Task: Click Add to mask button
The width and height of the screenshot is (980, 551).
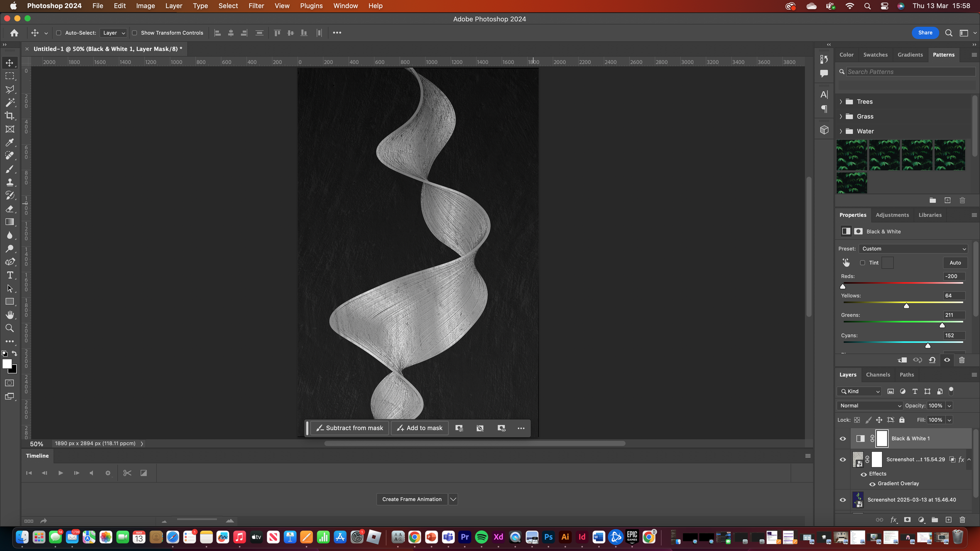Action: [419, 428]
